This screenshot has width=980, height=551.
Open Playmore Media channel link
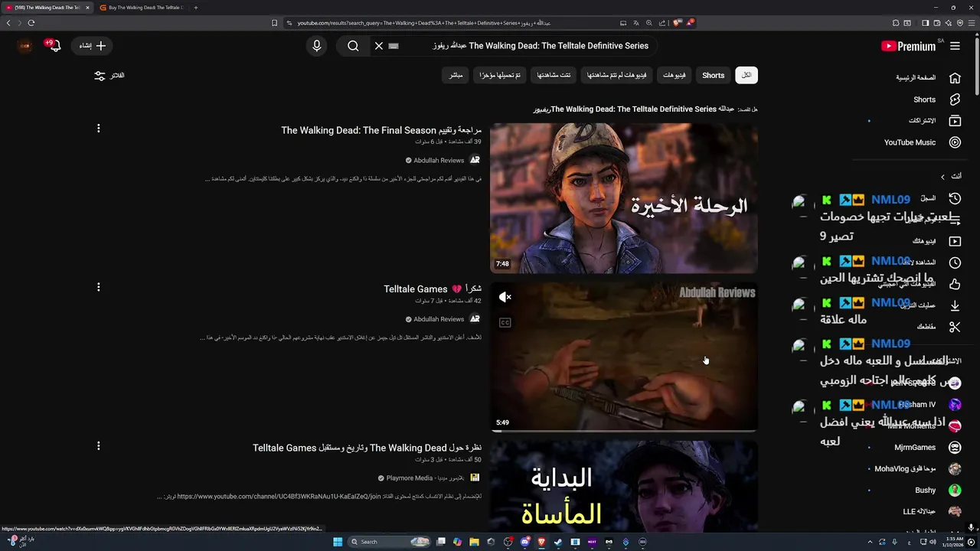421,478
